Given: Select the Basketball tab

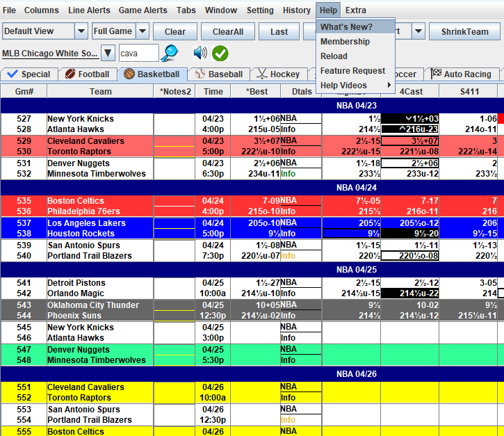Looking at the screenshot, I should coord(152,74).
